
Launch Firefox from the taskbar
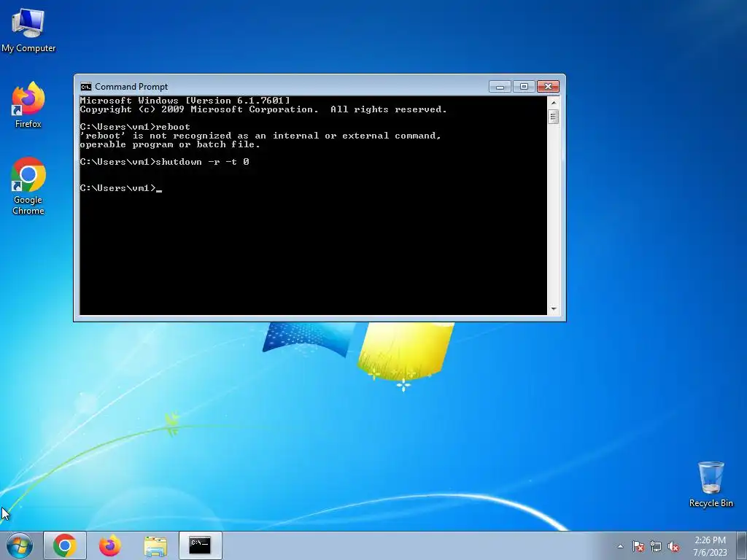coord(109,545)
